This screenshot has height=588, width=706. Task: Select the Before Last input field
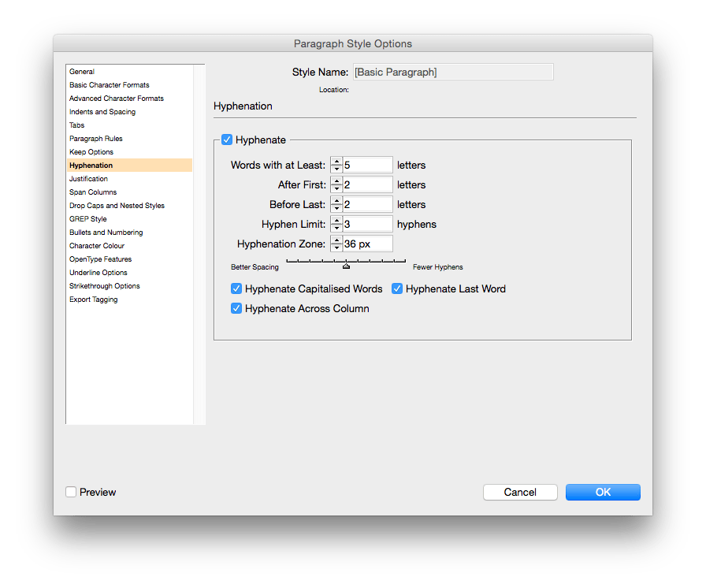(366, 204)
